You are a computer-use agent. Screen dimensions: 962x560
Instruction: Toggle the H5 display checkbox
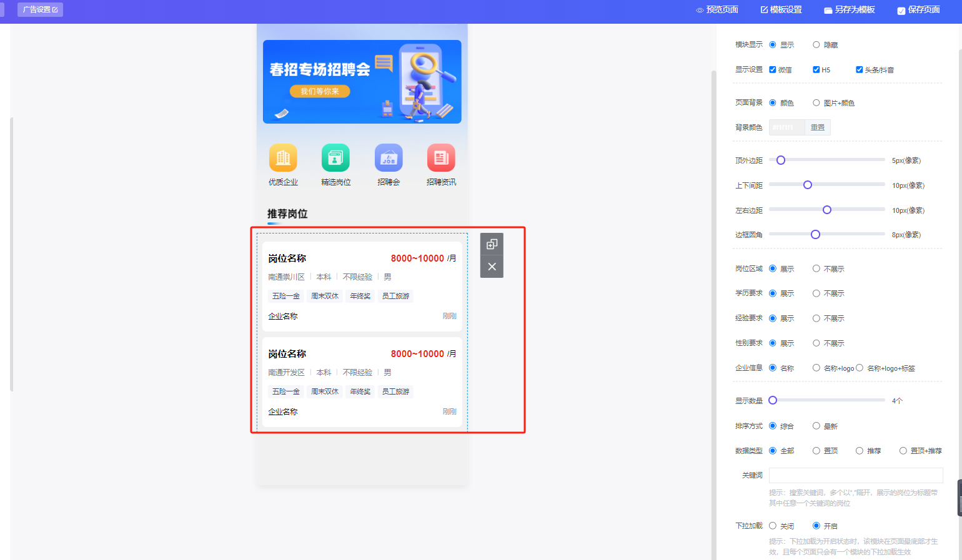816,70
